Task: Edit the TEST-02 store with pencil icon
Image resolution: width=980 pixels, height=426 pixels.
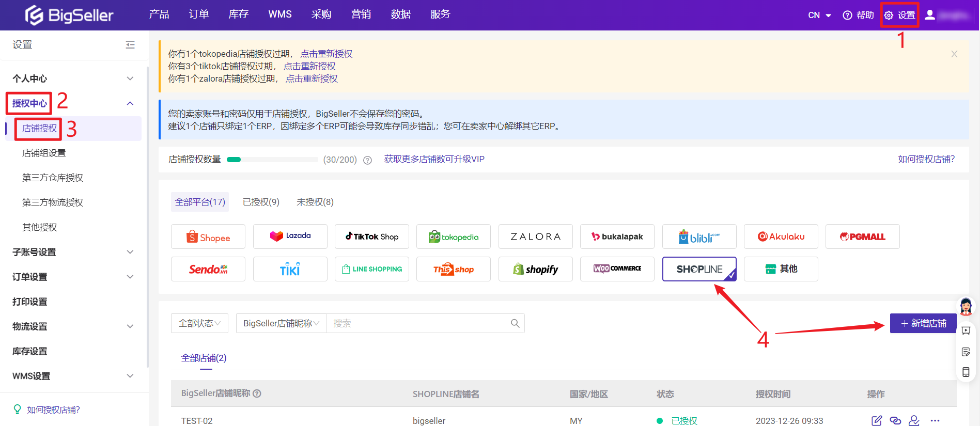Action: (877, 421)
